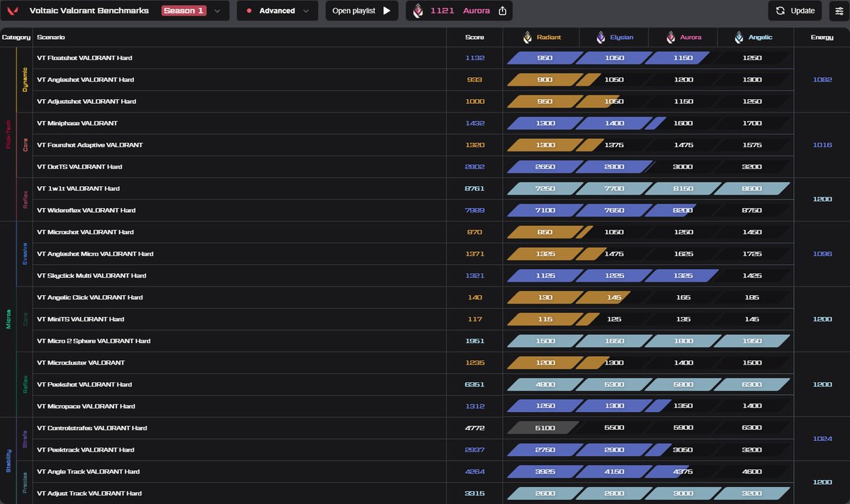
Task: Select VT MiniTS VALORANT Hard scenario
Action: click(80, 319)
